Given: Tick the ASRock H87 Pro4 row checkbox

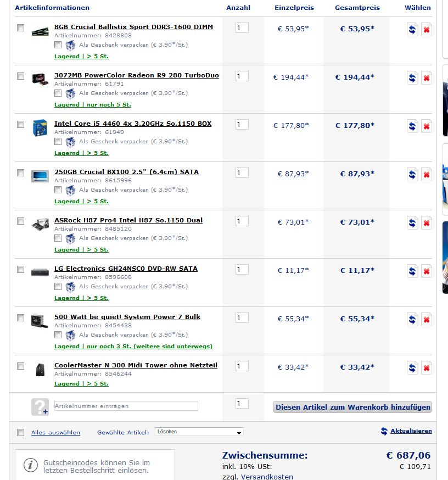Looking at the screenshot, I should click(x=20, y=221).
